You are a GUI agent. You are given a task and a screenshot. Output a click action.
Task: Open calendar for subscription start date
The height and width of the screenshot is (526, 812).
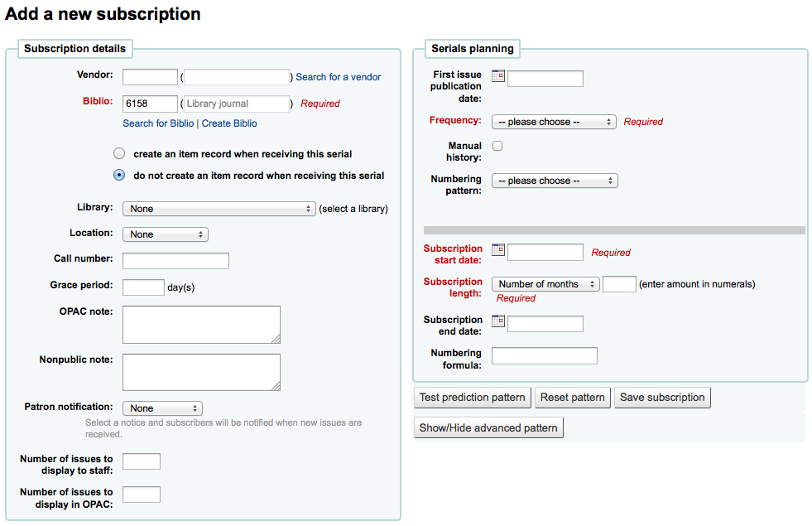498,250
